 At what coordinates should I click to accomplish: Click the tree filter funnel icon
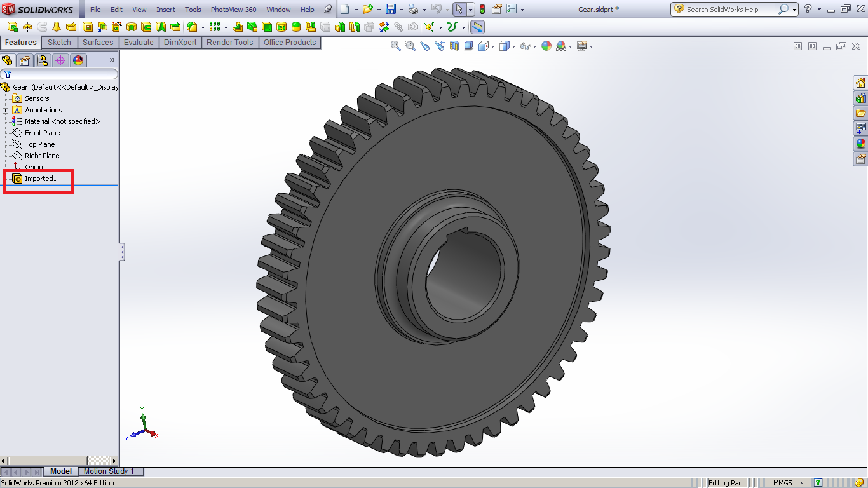8,74
